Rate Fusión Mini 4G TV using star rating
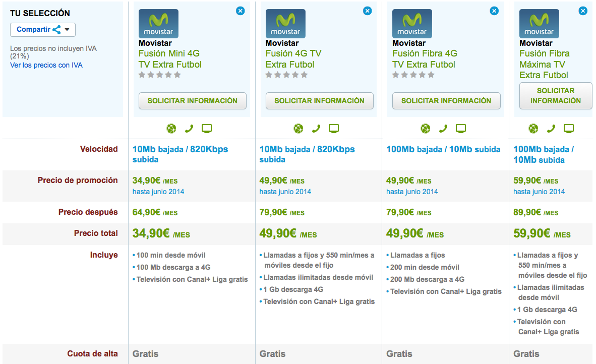 [x=160, y=75]
